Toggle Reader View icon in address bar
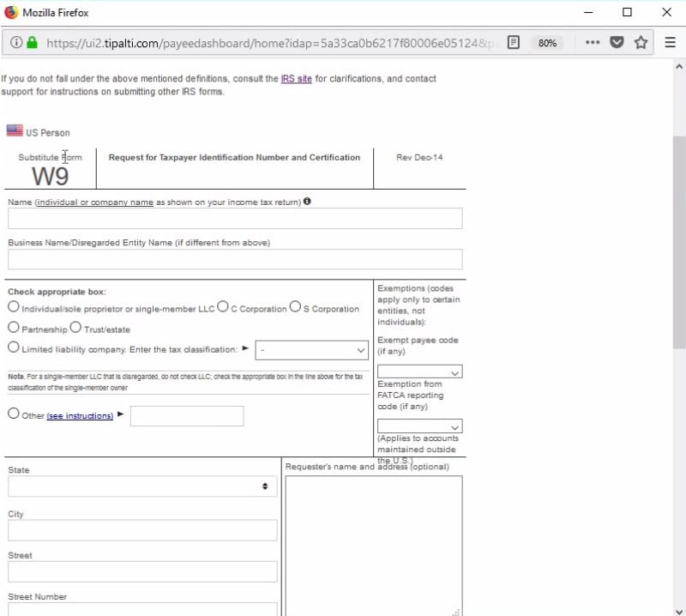686x616 pixels. click(x=513, y=42)
